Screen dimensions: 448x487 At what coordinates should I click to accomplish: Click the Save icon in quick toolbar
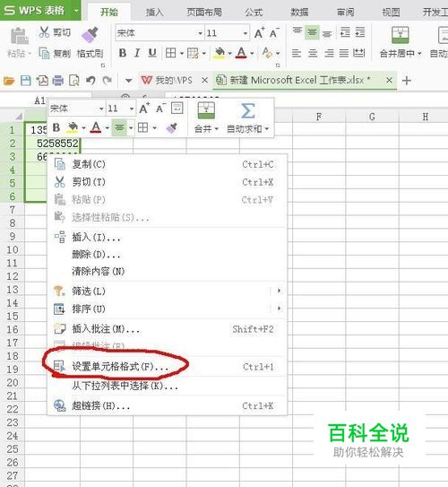[25, 81]
